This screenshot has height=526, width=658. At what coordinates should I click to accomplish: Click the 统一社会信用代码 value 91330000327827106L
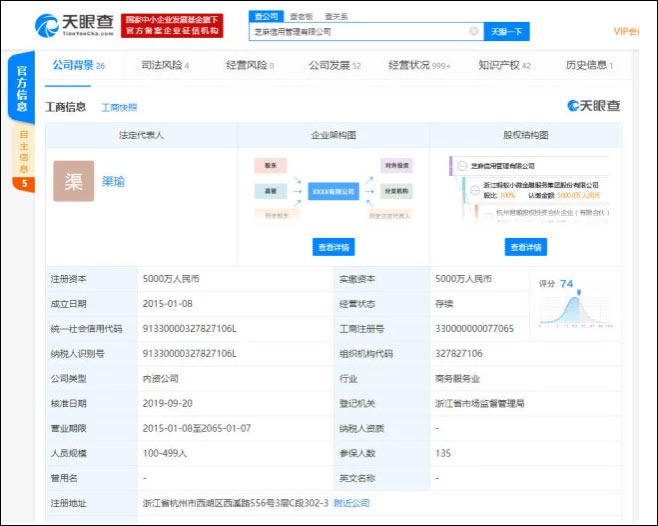click(x=190, y=328)
